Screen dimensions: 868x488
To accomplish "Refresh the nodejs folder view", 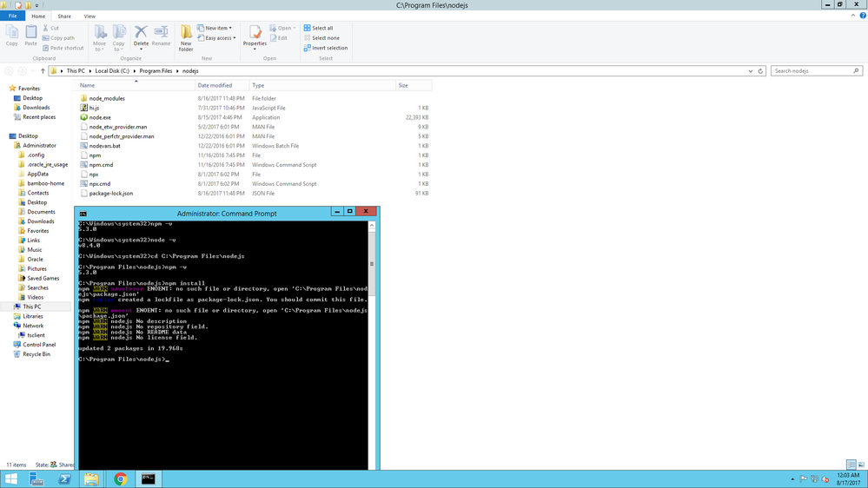I will point(760,71).
